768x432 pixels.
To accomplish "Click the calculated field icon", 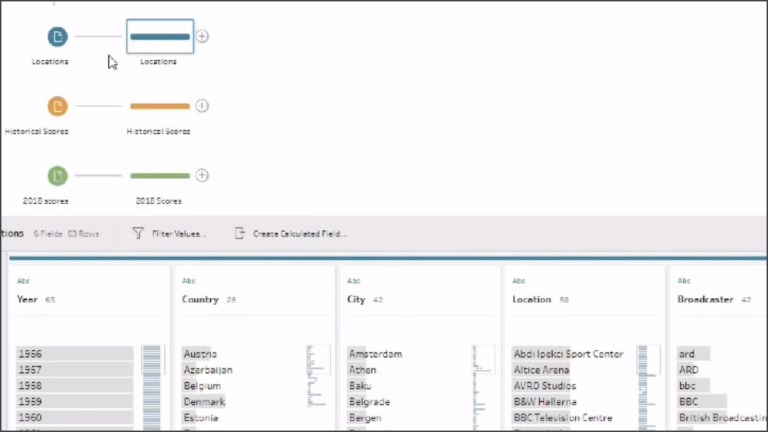I will point(240,234).
